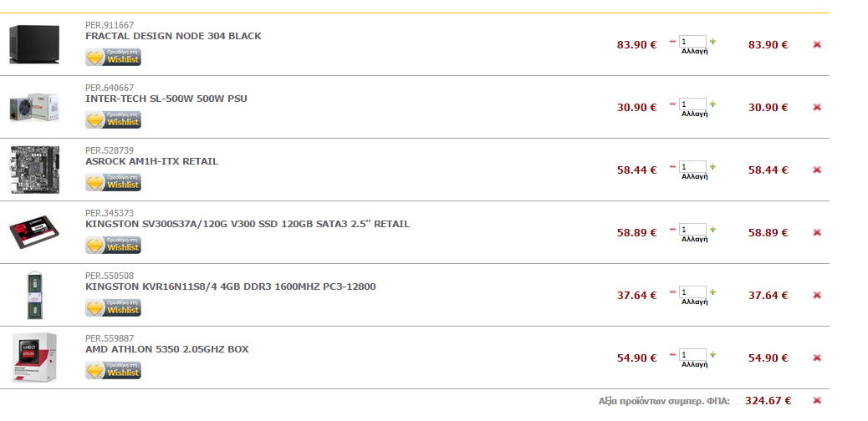Add AMD Athlon 5350 to Wishlist
Screen dimensions: 868x421
pyautogui.click(x=113, y=371)
